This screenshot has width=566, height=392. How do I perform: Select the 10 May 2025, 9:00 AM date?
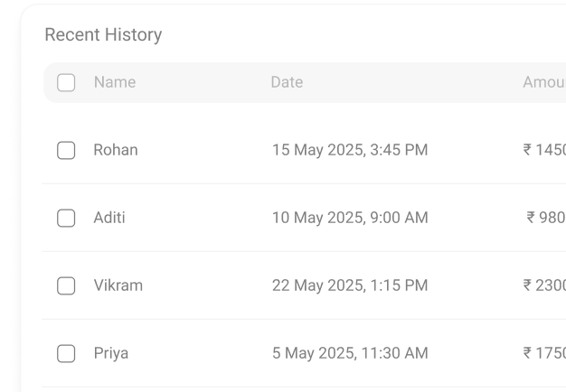coord(350,218)
